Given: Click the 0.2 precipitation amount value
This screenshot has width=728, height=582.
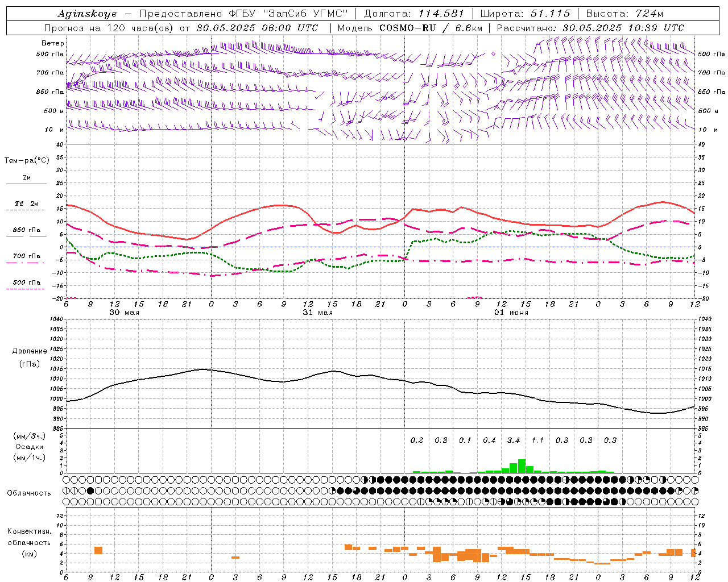Looking at the screenshot, I should [417, 440].
